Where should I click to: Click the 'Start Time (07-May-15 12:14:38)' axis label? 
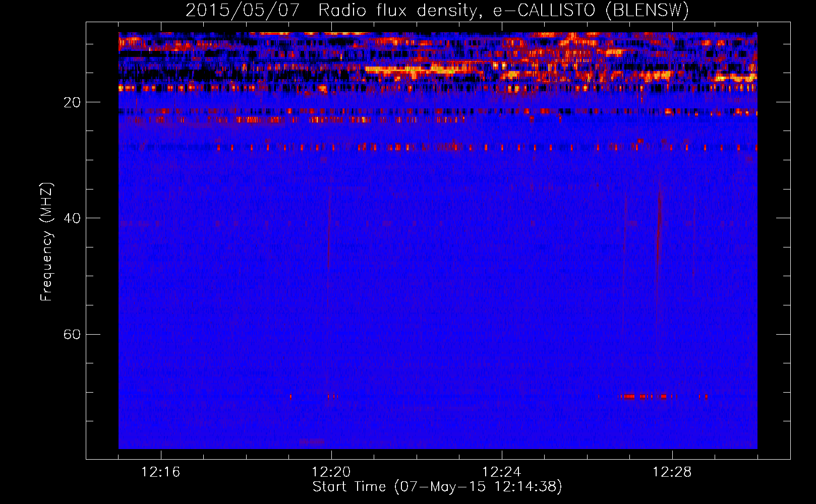coord(437,487)
